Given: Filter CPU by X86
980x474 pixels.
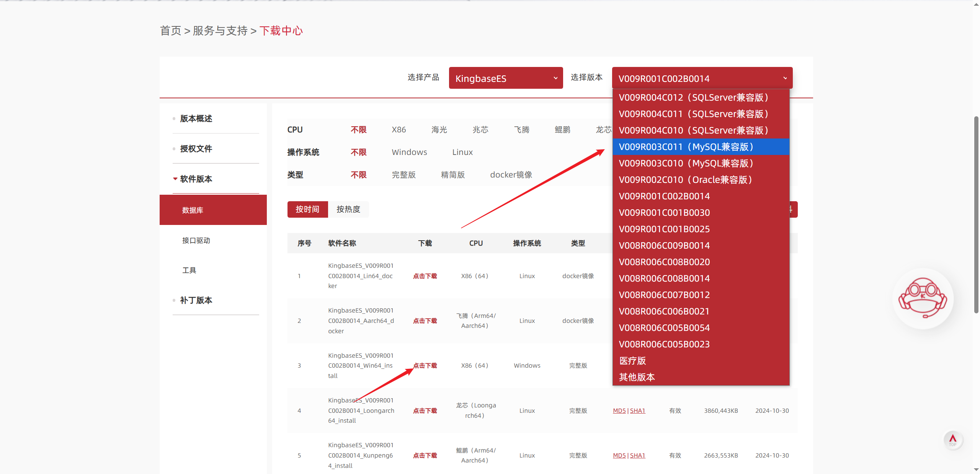Looking at the screenshot, I should point(399,130).
